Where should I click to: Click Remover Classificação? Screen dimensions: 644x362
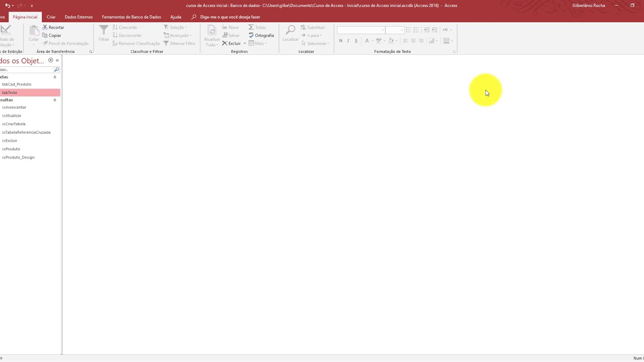[x=136, y=43]
